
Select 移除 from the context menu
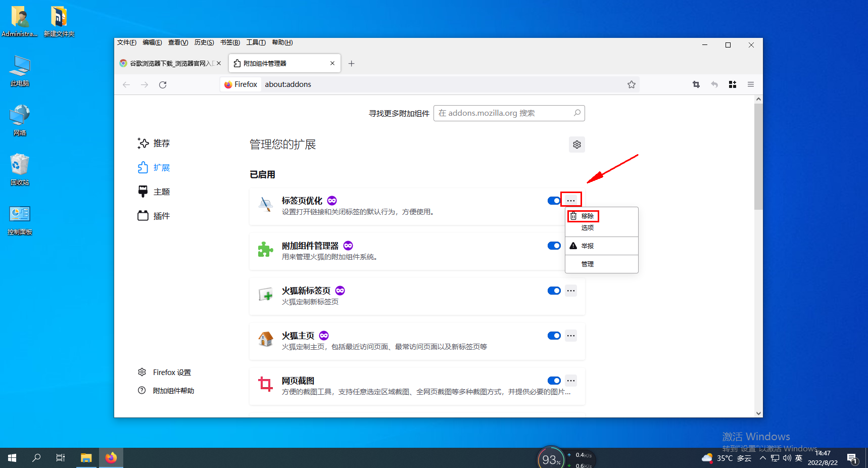point(601,216)
